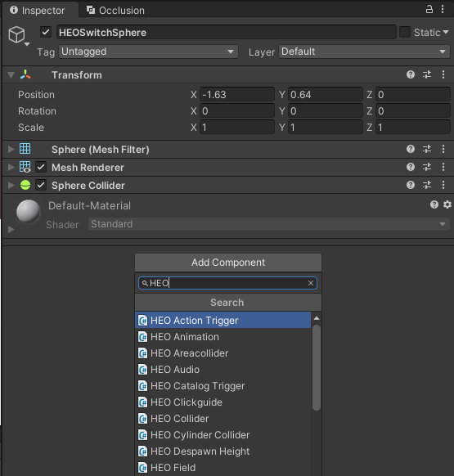Click the Transform axes icon

[25, 74]
